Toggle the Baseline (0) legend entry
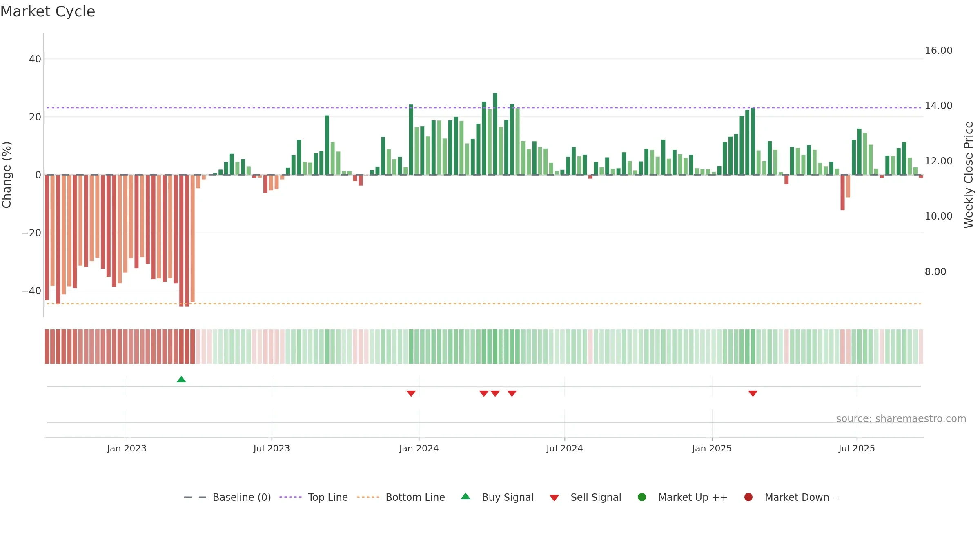The image size is (980, 551). (227, 497)
